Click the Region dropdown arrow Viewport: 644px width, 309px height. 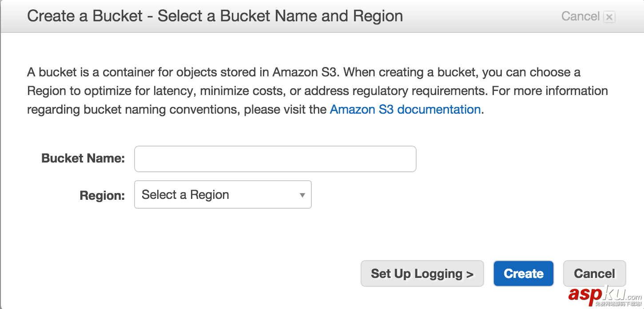302,195
